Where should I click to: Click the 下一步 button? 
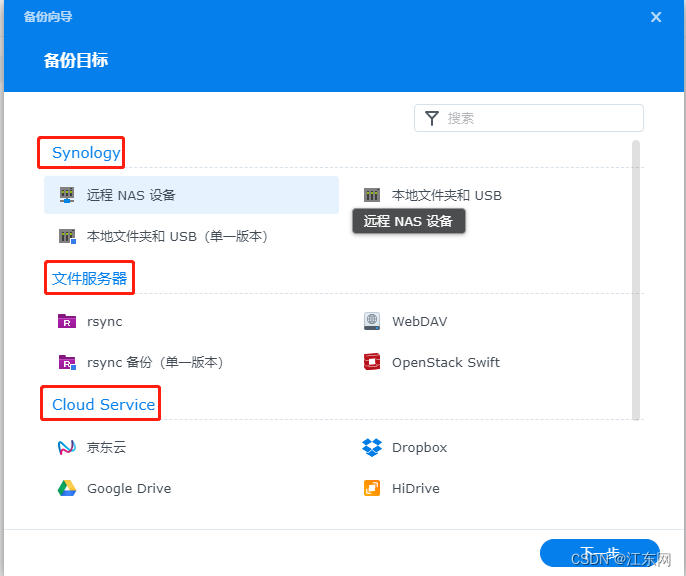(600, 553)
